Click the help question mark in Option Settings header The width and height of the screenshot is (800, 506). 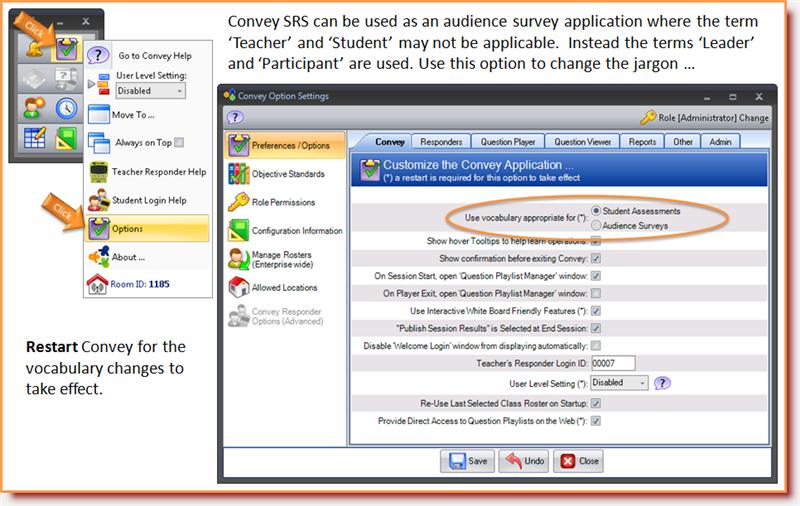tap(235, 117)
